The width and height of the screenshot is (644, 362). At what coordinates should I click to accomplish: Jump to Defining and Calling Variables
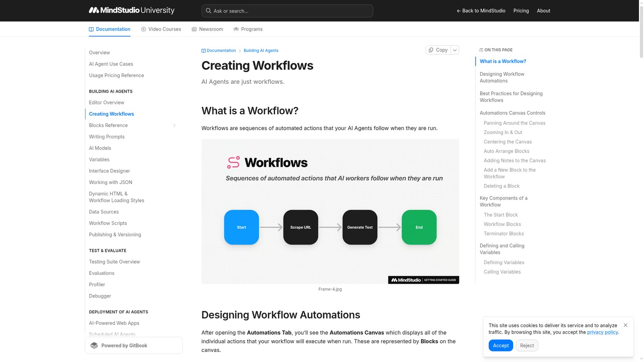click(502, 249)
